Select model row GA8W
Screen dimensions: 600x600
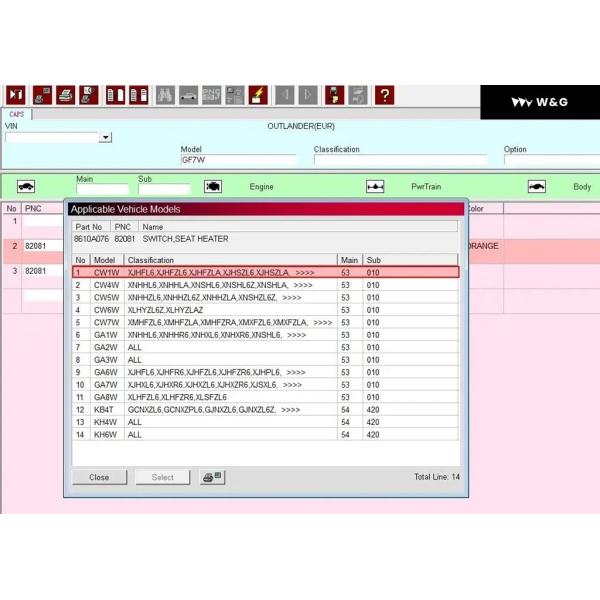pos(266,397)
